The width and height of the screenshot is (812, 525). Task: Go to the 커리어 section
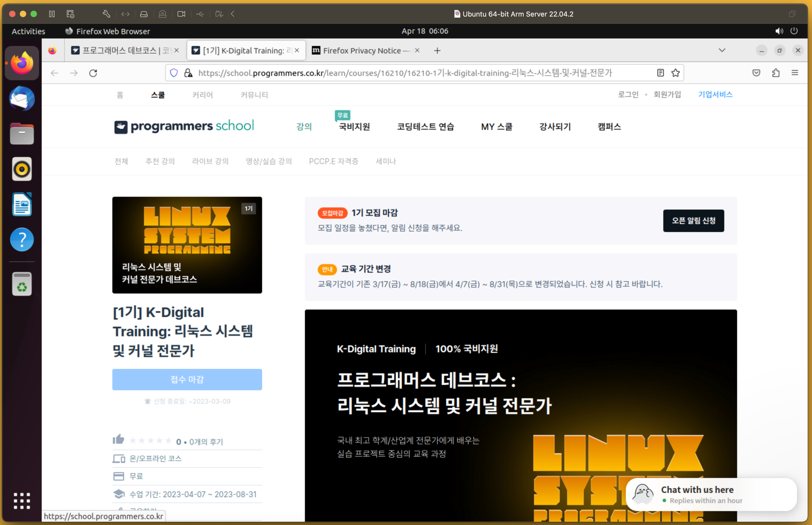[x=202, y=95]
